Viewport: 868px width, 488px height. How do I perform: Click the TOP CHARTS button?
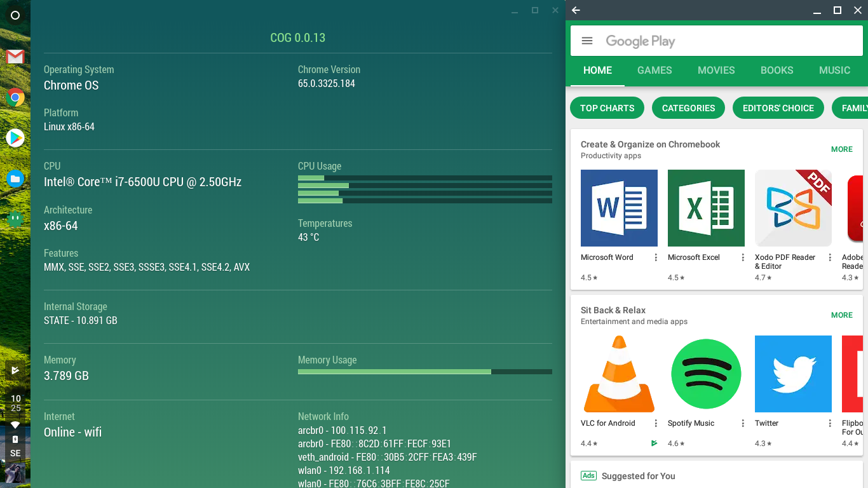[x=607, y=108]
